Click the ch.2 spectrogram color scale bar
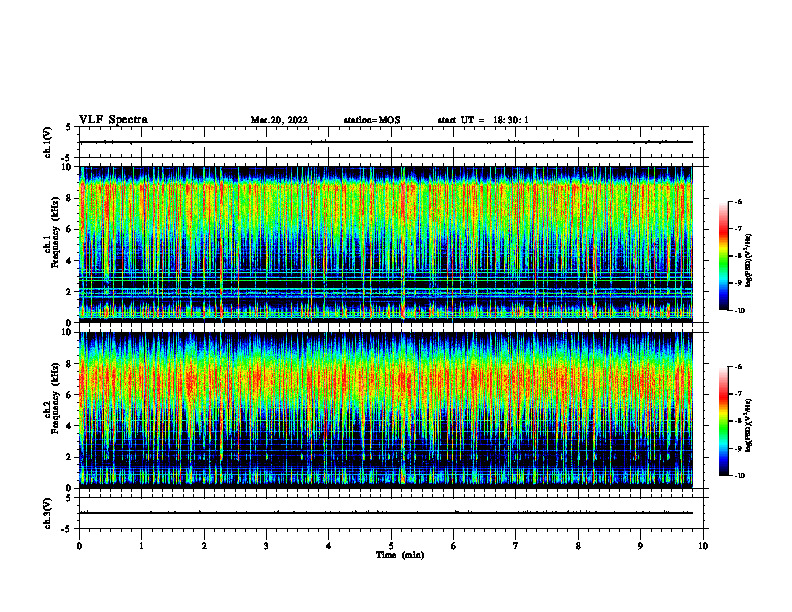792x612 pixels. [724, 421]
